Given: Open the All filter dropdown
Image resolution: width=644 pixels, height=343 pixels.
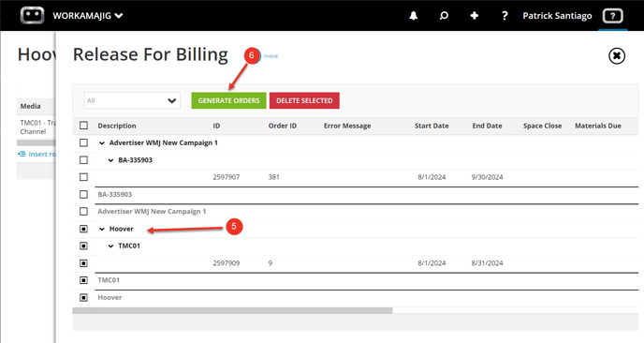Looking at the screenshot, I should [x=132, y=100].
